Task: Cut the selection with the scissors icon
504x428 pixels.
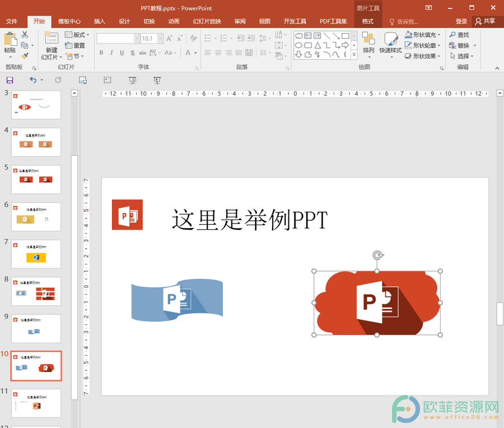Action: click(x=25, y=34)
